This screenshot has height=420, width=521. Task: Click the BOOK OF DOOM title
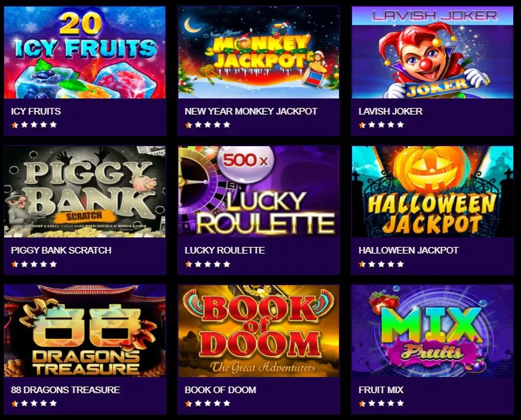tap(220, 390)
